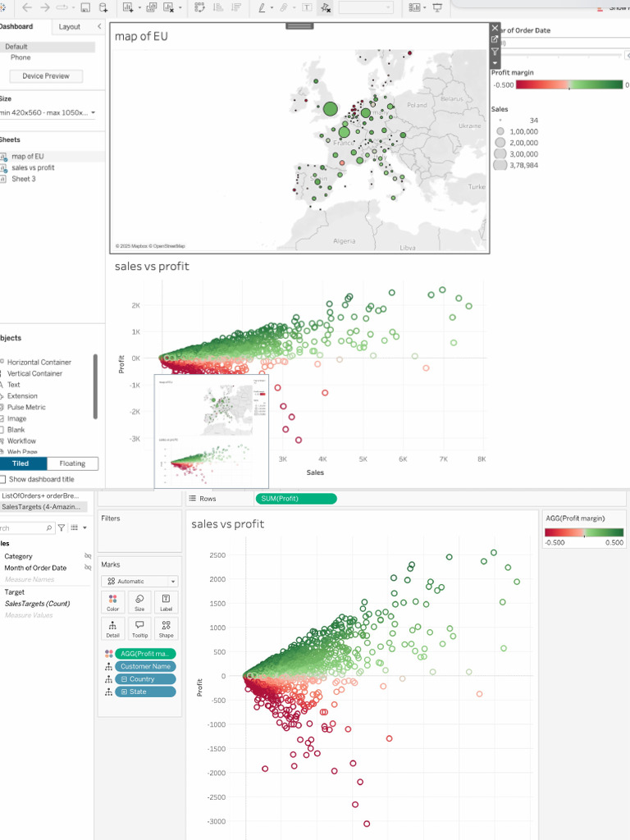
Task: Click the Objects list scrollbar
Action: (x=95, y=386)
